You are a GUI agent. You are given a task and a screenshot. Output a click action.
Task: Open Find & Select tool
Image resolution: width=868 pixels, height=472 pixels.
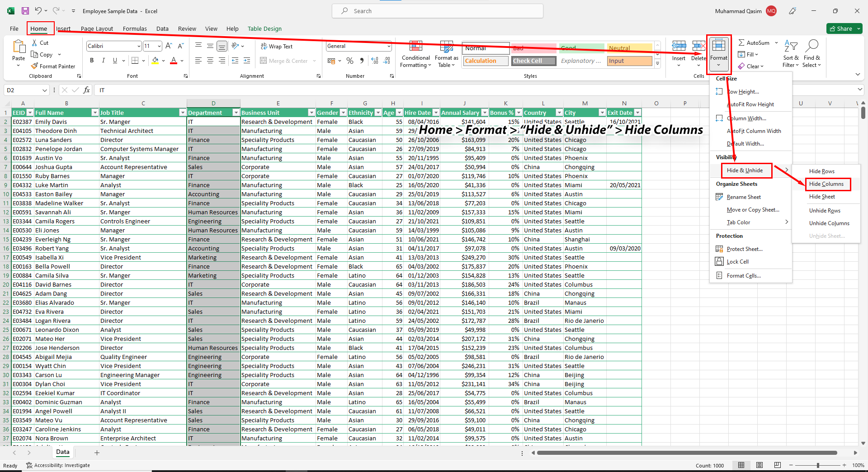point(811,54)
